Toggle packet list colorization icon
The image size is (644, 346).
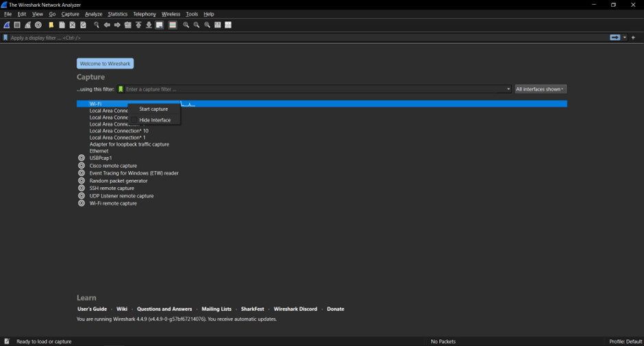173,25
